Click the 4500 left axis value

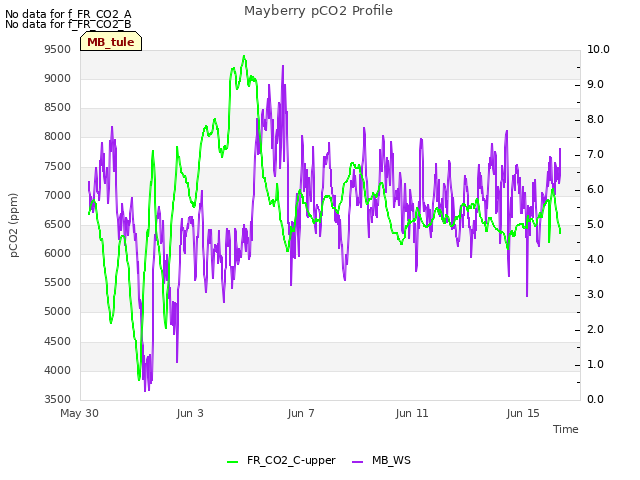[x=58, y=342]
